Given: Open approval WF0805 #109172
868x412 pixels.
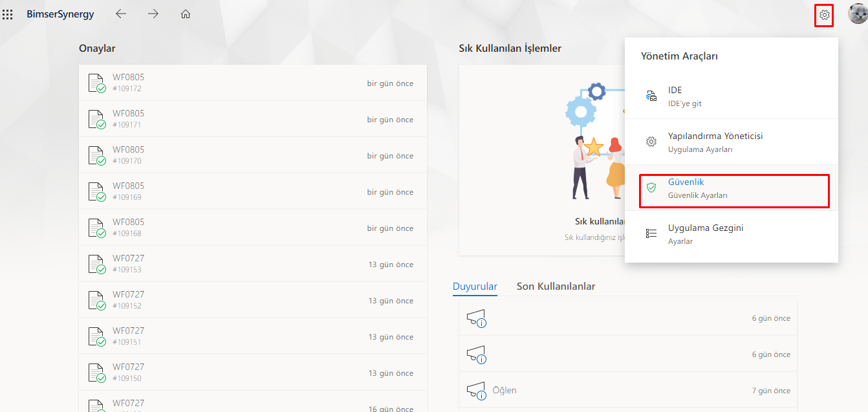Looking at the screenshot, I should pyautogui.click(x=253, y=83).
